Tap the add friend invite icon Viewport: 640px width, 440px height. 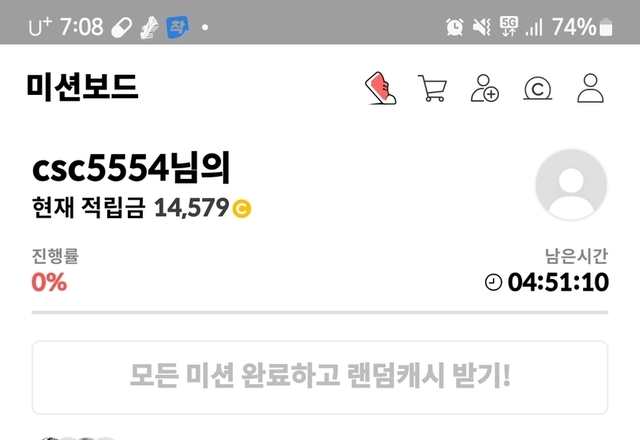pos(484,88)
